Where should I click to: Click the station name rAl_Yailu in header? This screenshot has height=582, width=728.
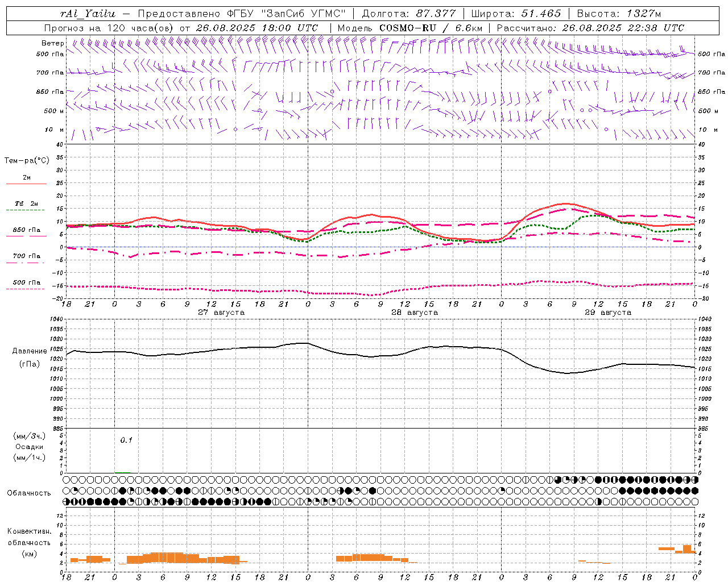[88, 14]
